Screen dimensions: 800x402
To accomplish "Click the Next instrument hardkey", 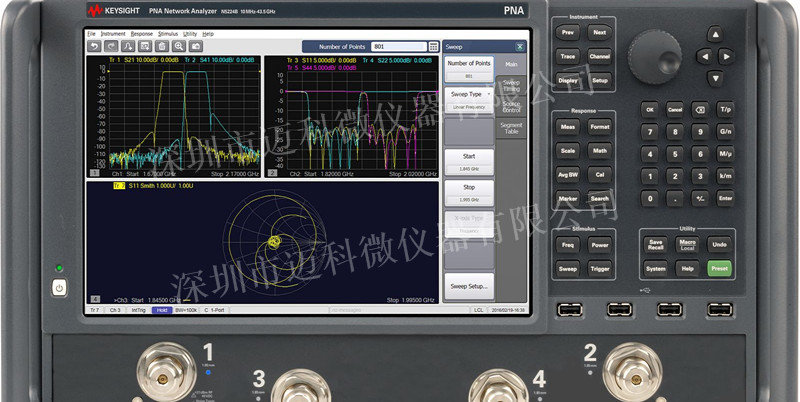I will click(x=599, y=32).
